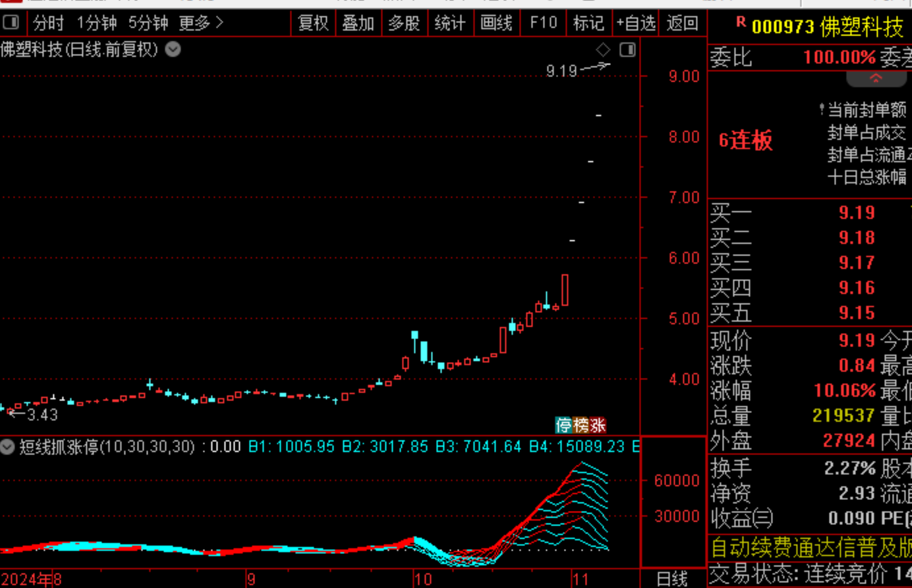The width and height of the screenshot is (912, 588).
Task: Click the 买一 bid price 9.19
Action: [x=856, y=212]
